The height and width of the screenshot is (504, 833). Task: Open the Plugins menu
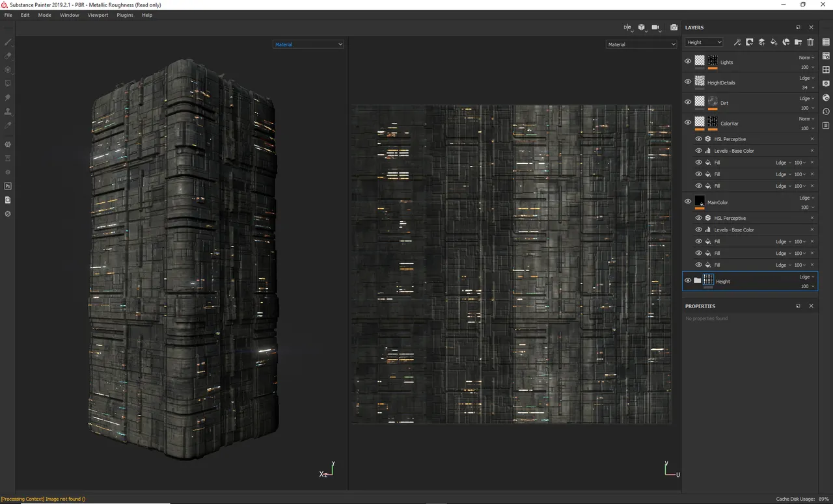125,15
